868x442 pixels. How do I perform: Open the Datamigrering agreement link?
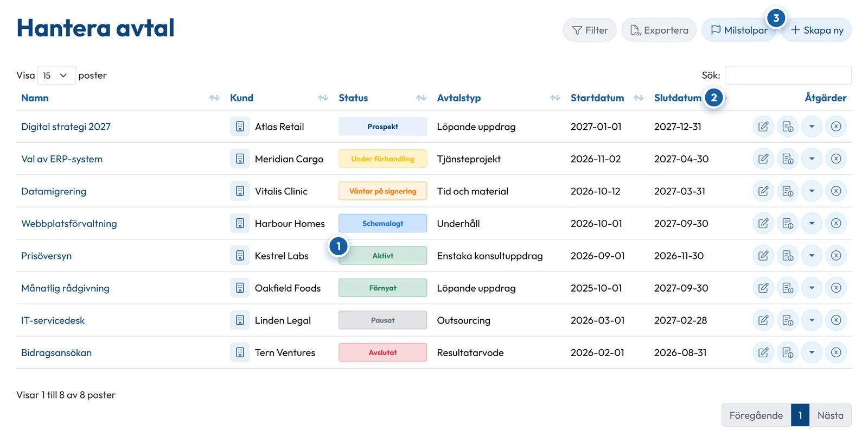click(54, 191)
